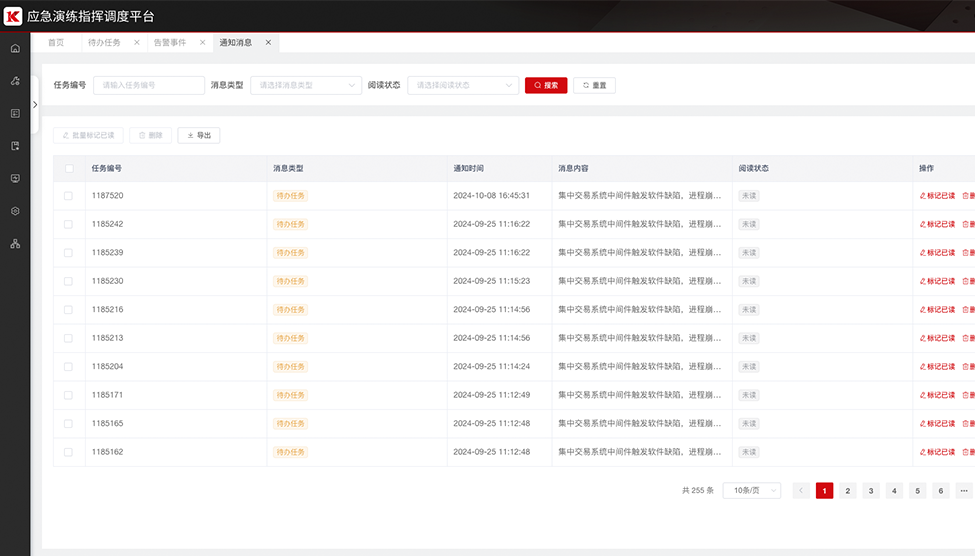The width and height of the screenshot is (975, 556).
Task: Check the row checkbox for task 1187520
Action: point(68,196)
